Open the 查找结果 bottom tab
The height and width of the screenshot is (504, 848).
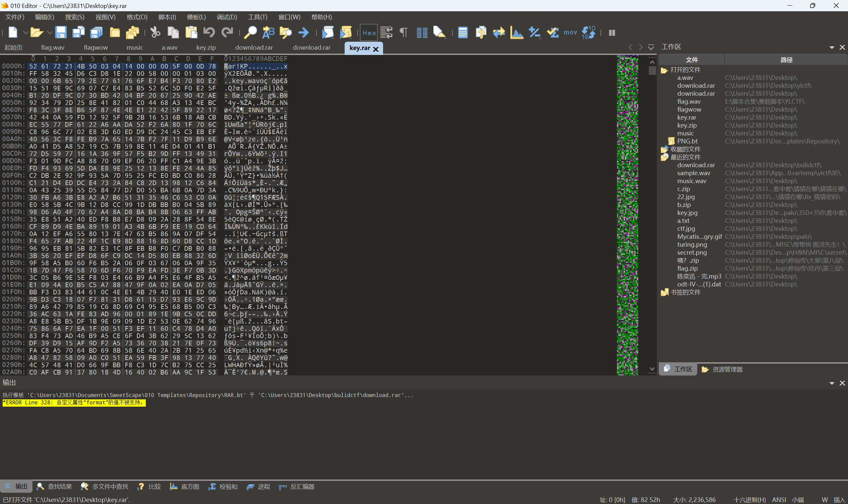point(54,487)
